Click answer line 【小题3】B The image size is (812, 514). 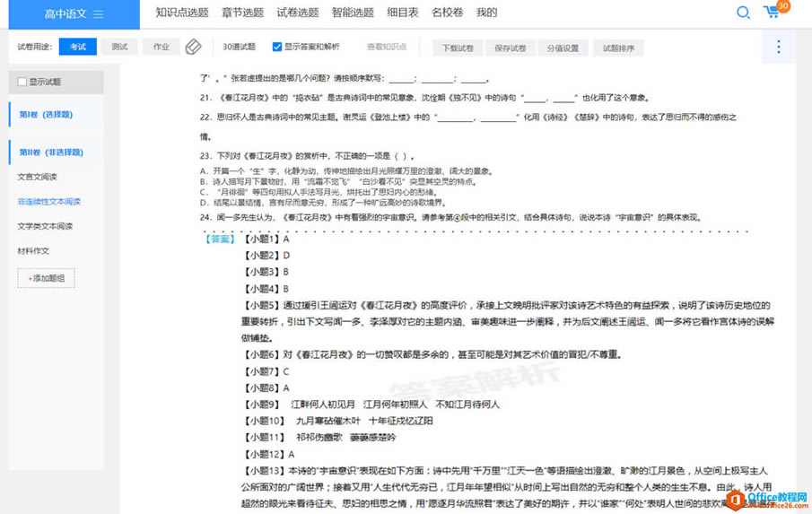(266, 273)
